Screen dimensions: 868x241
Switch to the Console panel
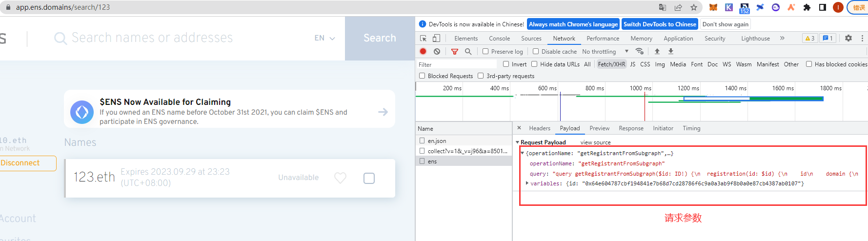(499, 38)
